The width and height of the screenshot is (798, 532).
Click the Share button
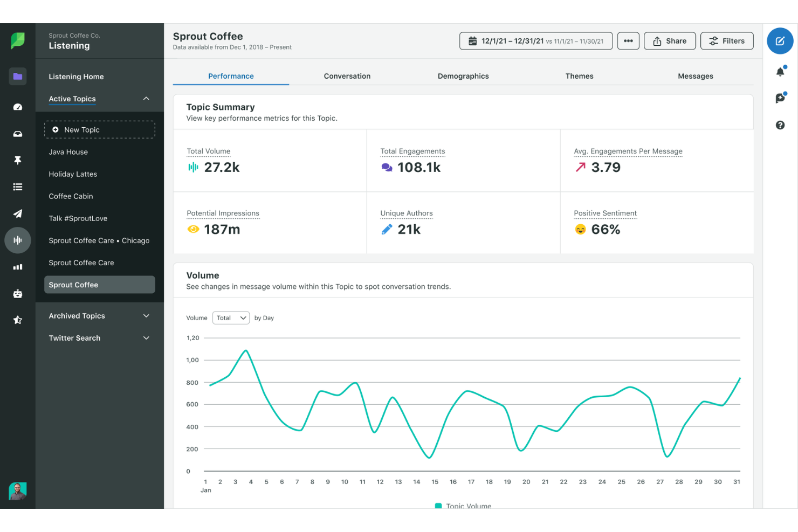670,40
